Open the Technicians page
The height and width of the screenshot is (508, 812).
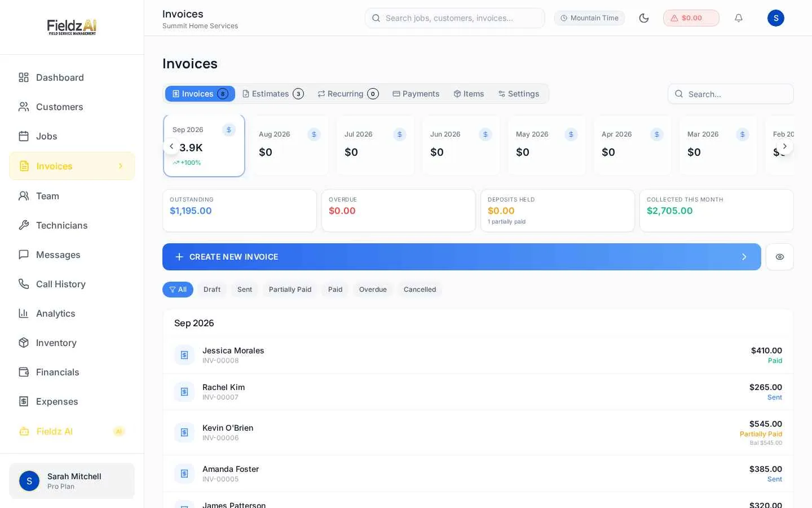72,225
